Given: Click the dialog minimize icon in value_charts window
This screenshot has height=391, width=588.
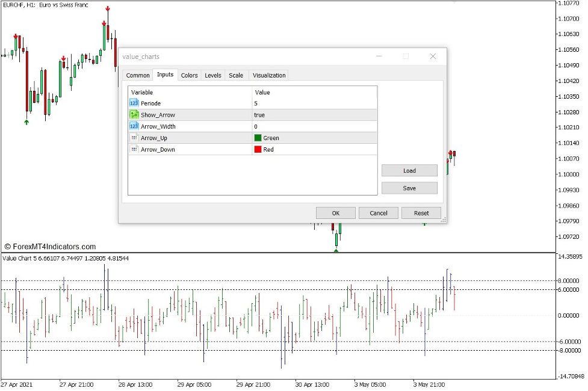Looking at the screenshot, I should click(379, 56).
